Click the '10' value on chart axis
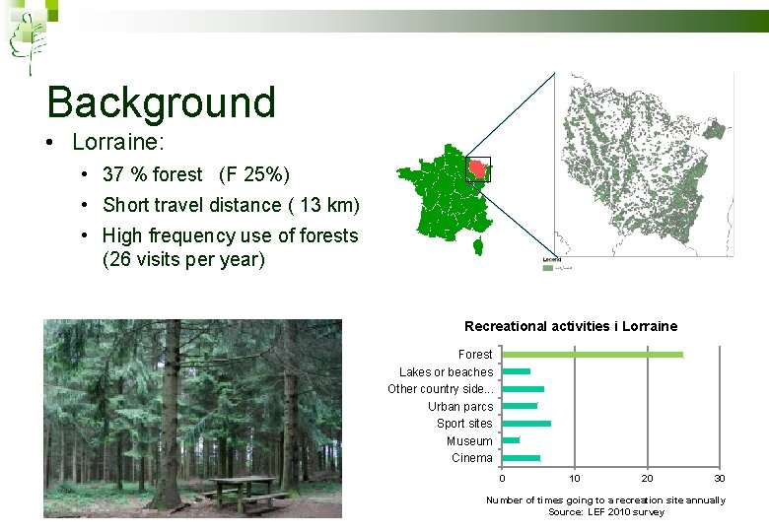 click(x=575, y=478)
